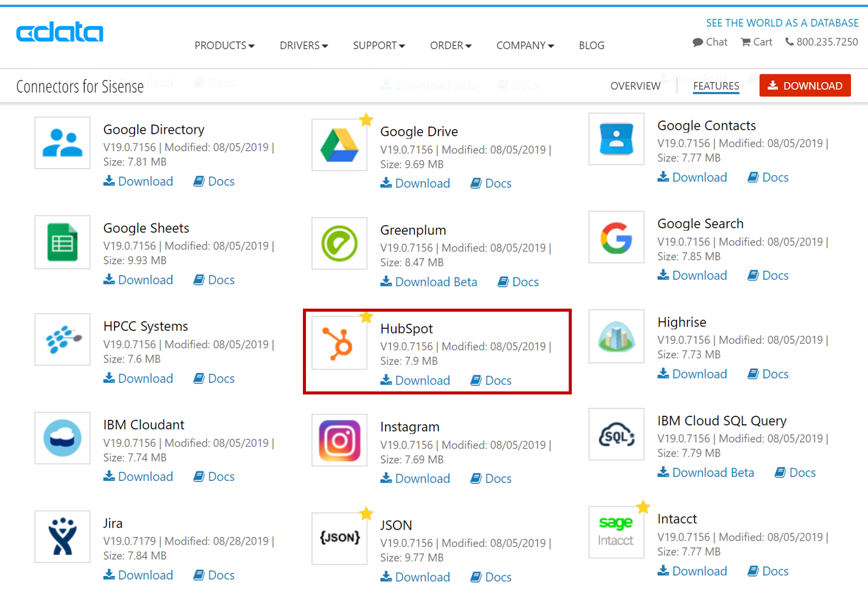Open the IBM Cloud SQL Query icon
The width and height of the screenshot is (868, 599).
pyautogui.click(x=616, y=434)
